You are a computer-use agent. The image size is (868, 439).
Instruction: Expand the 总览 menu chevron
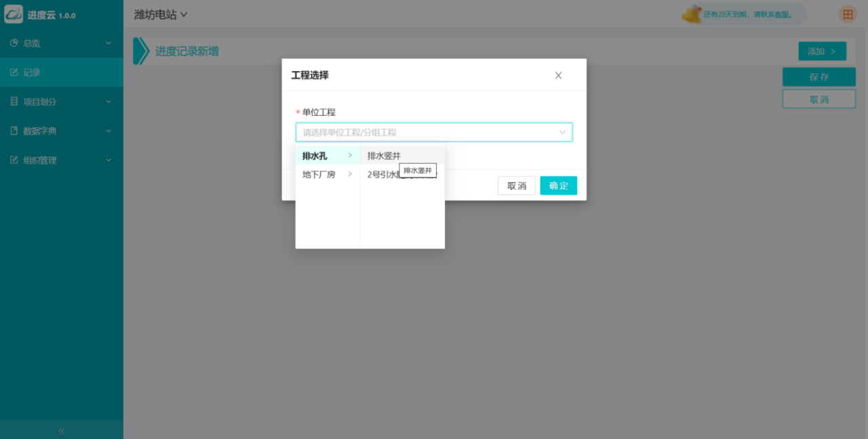[108, 43]
